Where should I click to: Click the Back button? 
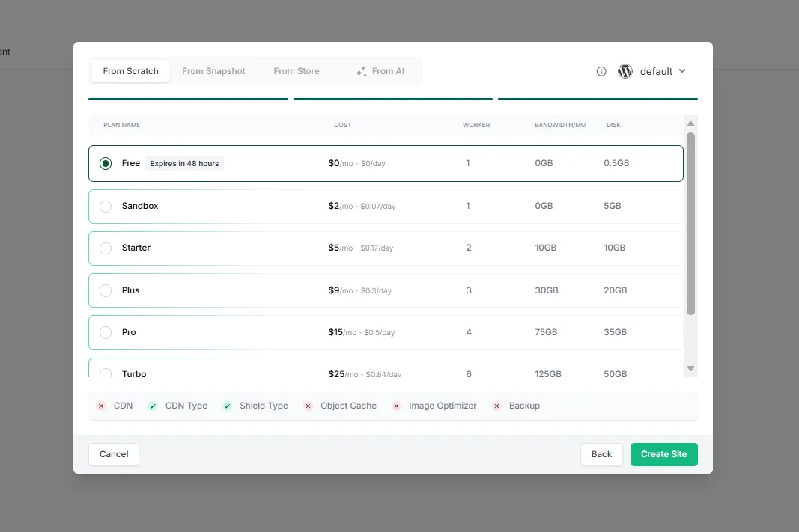(x=601, y=454)
